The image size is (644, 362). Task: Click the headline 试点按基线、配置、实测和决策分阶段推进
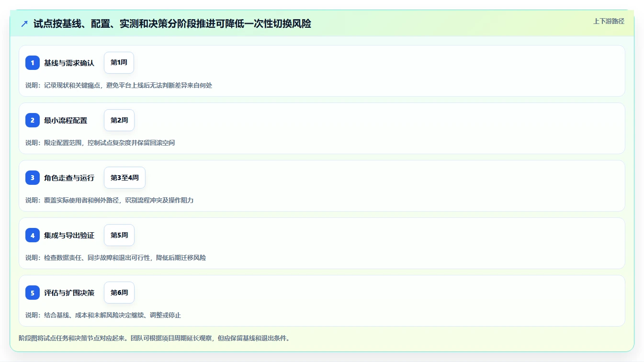tap(172, 23)
